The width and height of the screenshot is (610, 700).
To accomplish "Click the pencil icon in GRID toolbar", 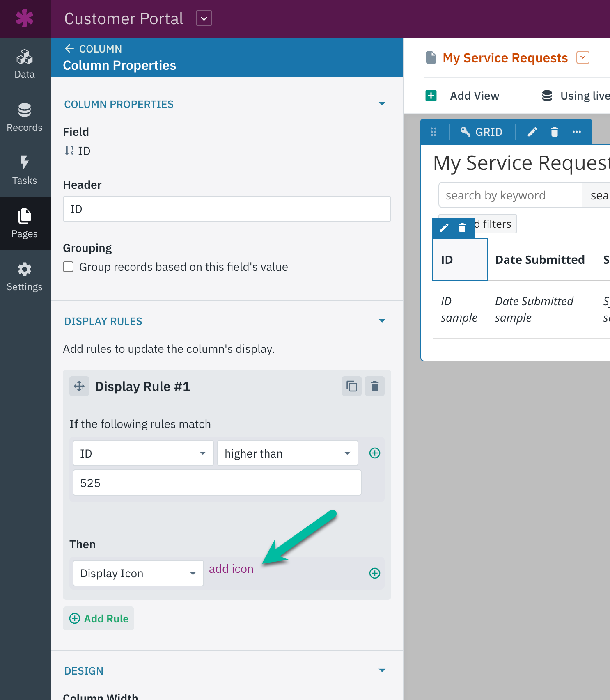I will [532, 132].
